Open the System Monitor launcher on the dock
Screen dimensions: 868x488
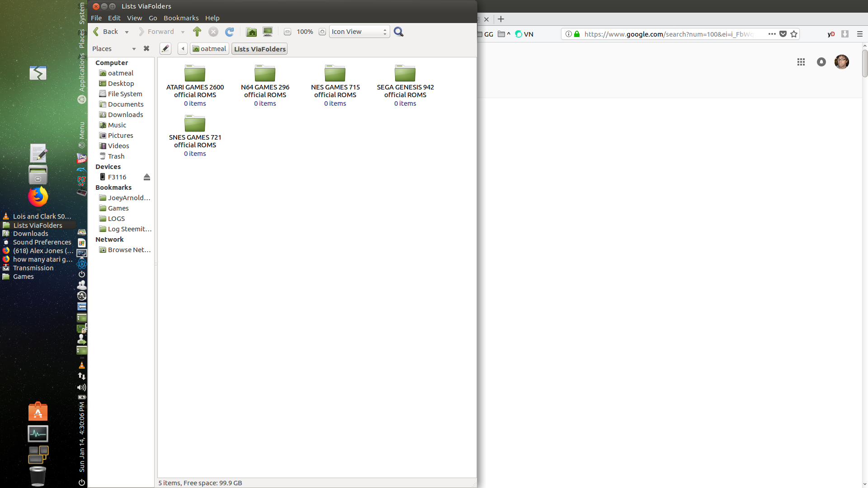tap(38, 434)
